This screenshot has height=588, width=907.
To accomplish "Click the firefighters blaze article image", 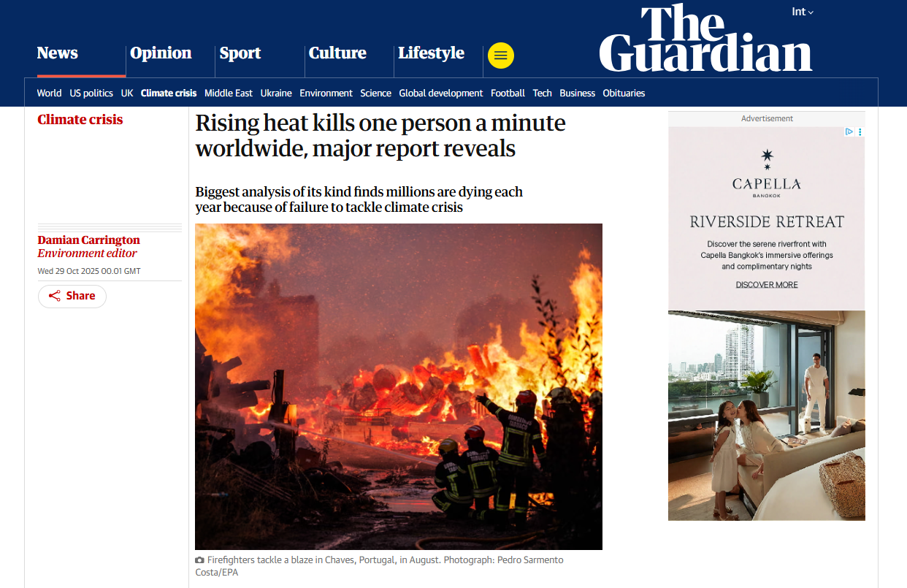I will 399,386.
